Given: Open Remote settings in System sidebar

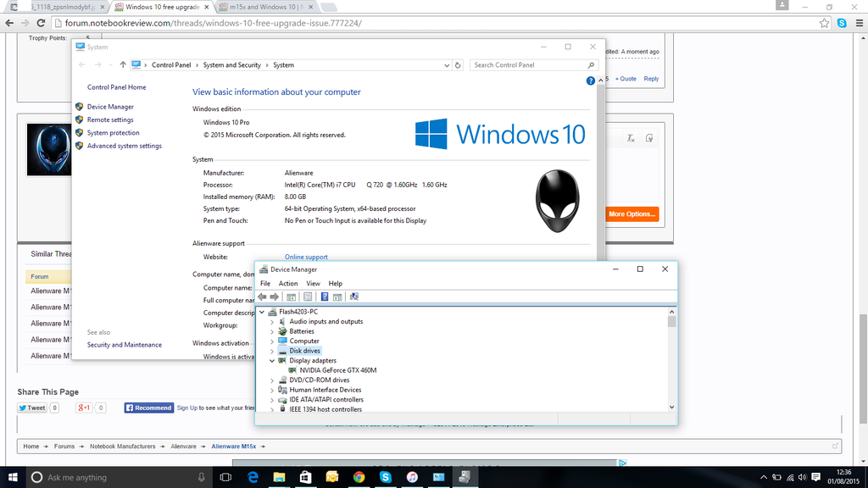Looking at the screenshot, I should coord(110,120).
